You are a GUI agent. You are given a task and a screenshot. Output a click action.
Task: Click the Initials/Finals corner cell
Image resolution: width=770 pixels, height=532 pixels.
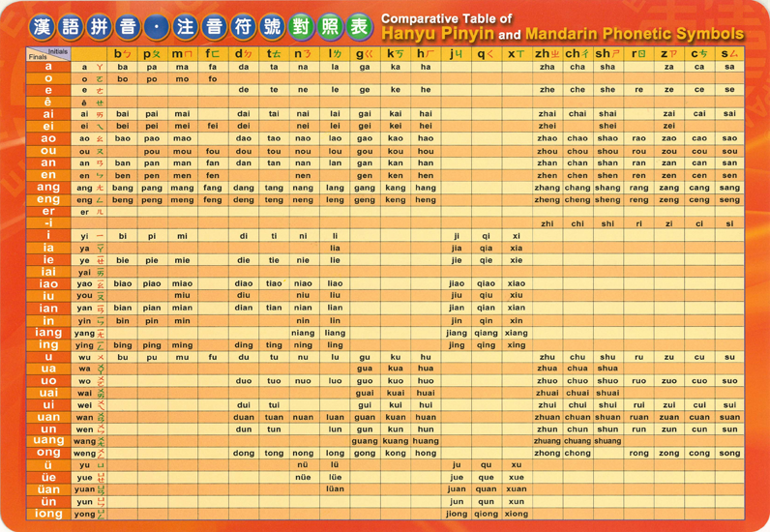pyautogui.click(x=48, y=54)
